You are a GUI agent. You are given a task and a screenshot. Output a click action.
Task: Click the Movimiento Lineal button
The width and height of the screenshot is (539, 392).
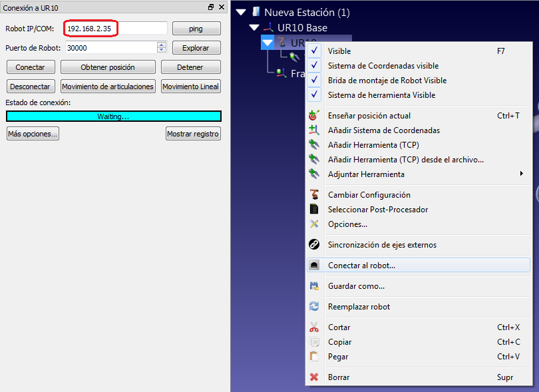click(190, 87)
